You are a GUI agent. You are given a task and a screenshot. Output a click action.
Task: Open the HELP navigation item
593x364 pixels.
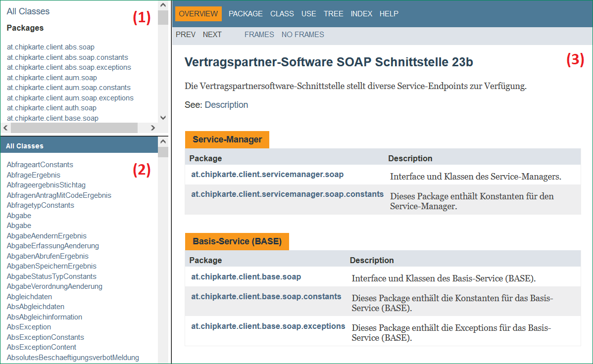pyautogui.click(x=389, y=14)
